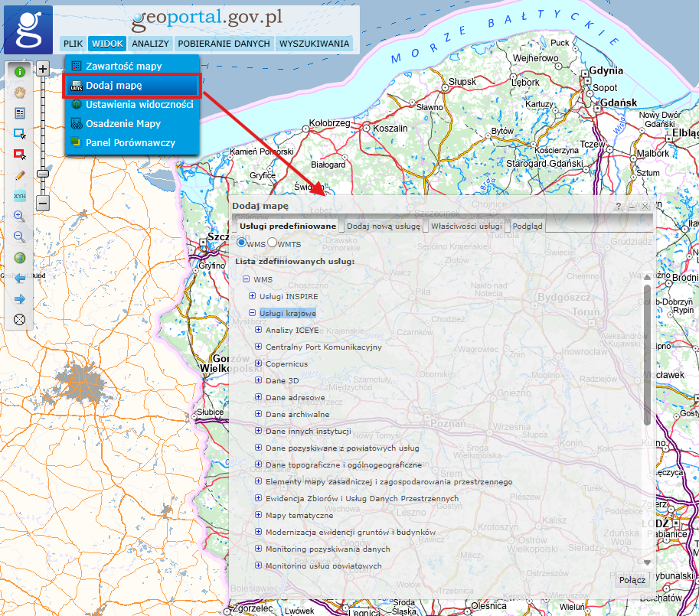The width and height of the screenshot is (699, 616).
Task: Select the WMTS radio button
Action: coord(272,243)
